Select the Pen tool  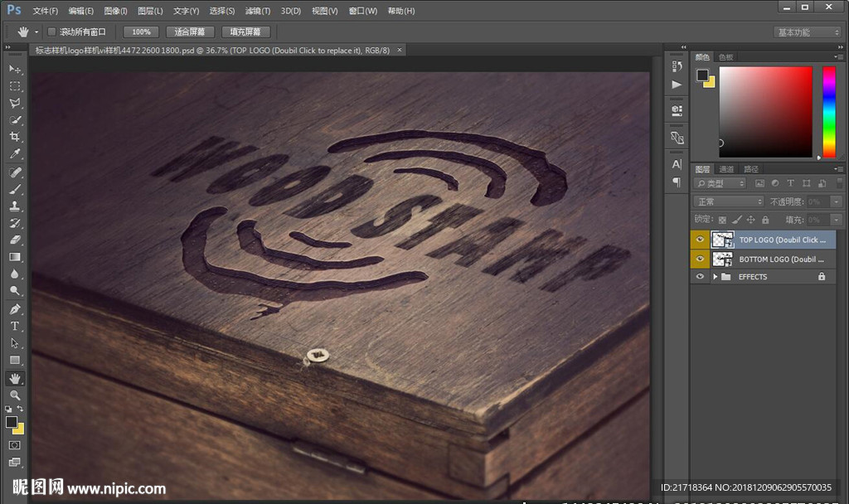tap(15, 310)
